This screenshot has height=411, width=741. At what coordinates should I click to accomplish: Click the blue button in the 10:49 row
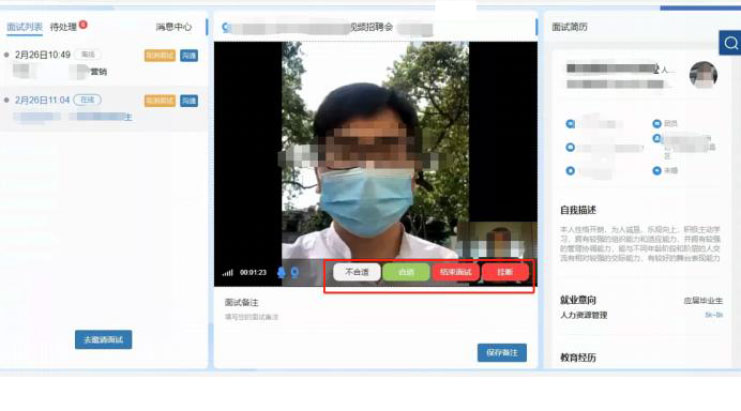189,56
